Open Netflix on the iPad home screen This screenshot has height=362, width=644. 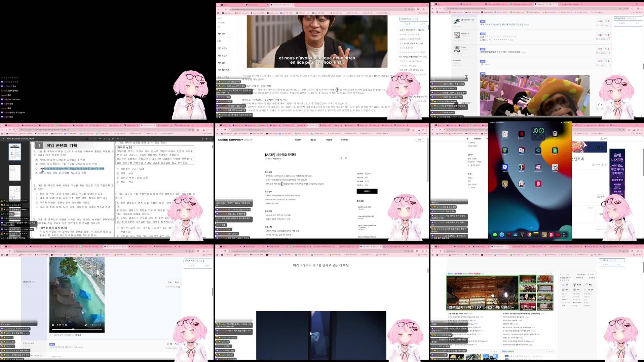click(x=521, y=134)
